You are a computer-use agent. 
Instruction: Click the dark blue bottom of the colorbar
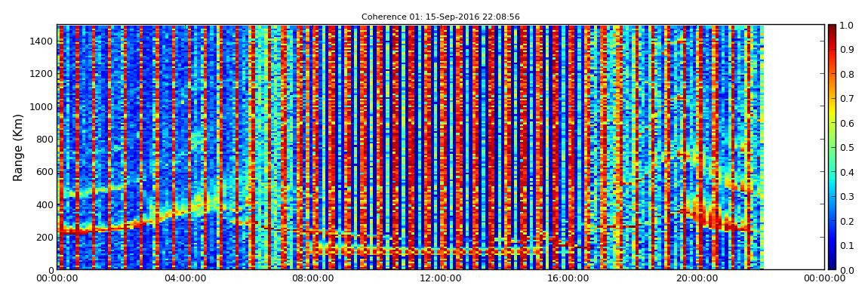832,265
